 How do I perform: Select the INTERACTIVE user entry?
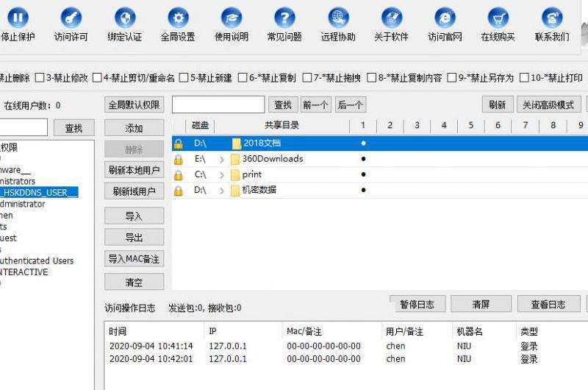[x=24, y=272]
